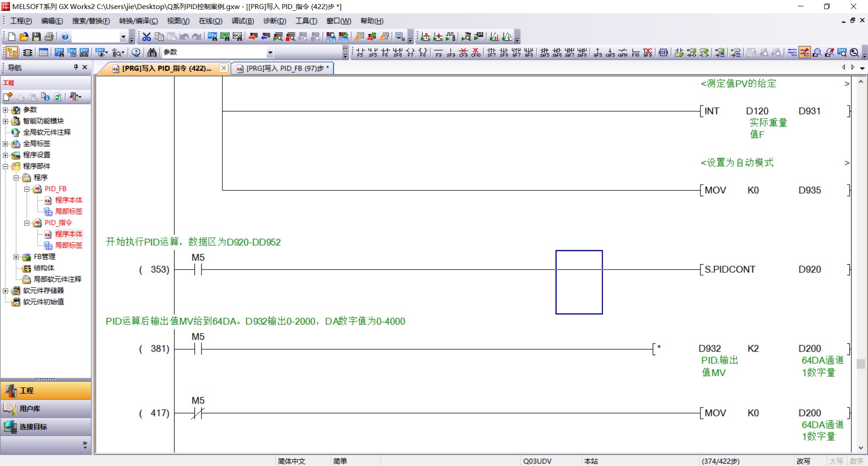Toggle the Navigation panel pin
Image resolution: width=868 pixels, height=466 pixels.
tap(76, 67)
